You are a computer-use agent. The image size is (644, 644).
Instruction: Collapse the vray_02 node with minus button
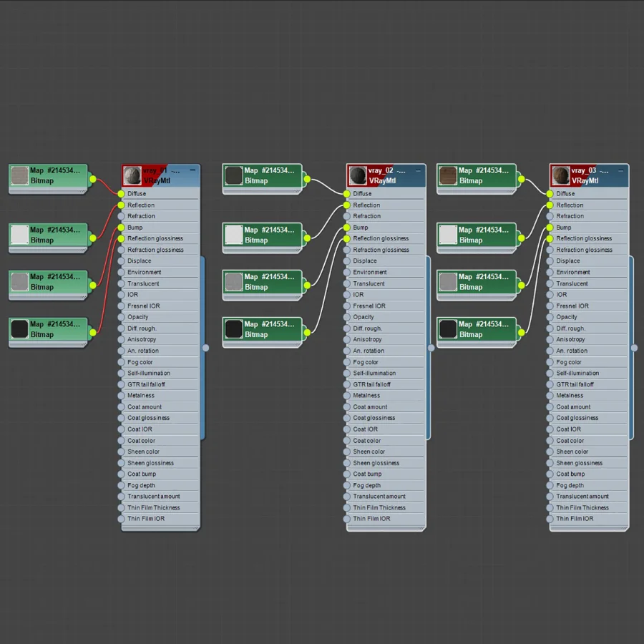click(418, 170)
